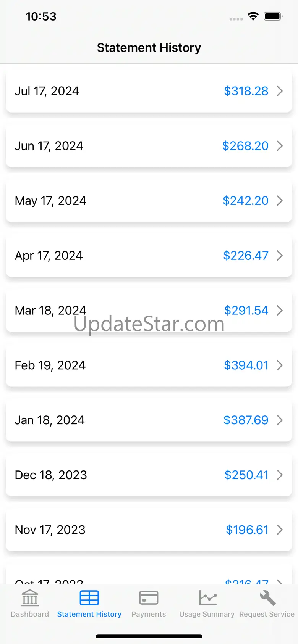
Task: Open the Usage Summary chart icon
Action: pos(208,598)
